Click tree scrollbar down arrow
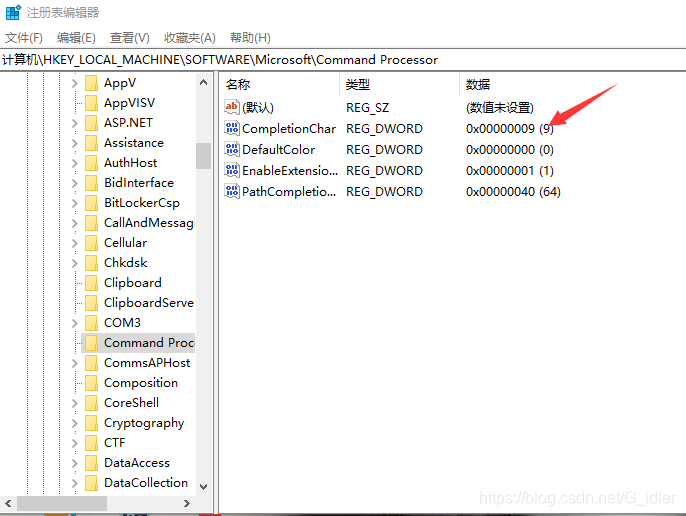 coord(203,487)
